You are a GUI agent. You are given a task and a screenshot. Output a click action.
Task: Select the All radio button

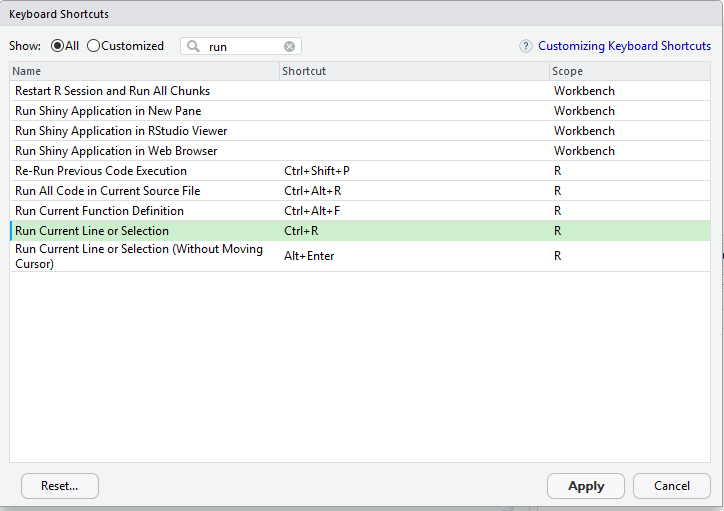57,46
